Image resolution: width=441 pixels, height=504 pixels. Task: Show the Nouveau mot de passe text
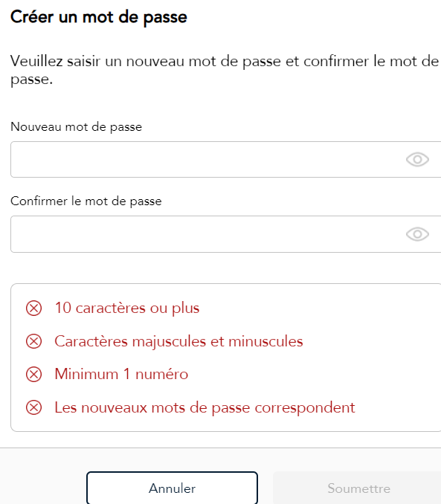(417, 159)
